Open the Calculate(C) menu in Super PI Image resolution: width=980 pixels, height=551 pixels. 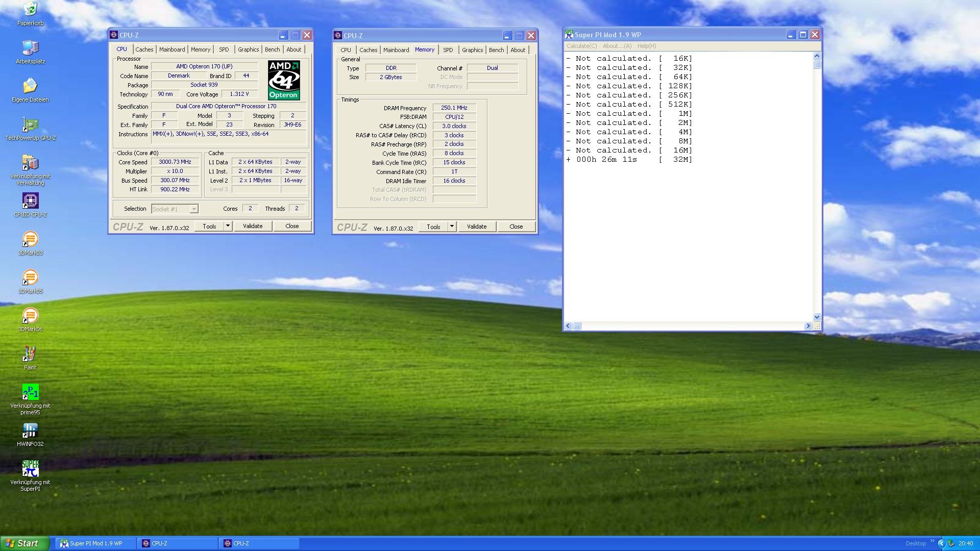click(581, 46)
